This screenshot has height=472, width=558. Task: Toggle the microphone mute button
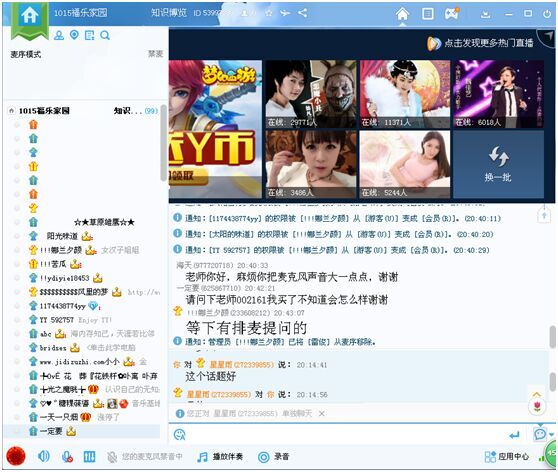tap(67, 457)
